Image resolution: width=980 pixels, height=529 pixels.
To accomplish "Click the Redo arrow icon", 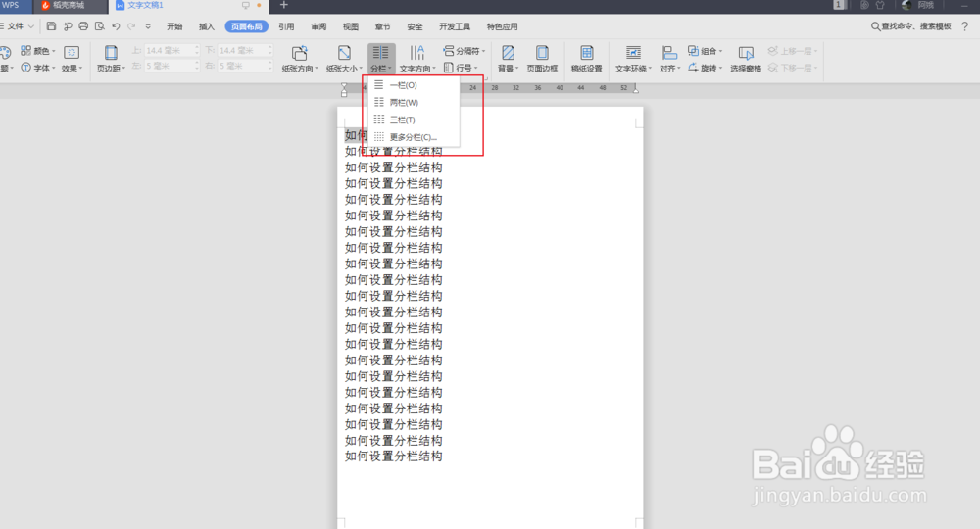I will pyautogui.click(x=131, y=26).
